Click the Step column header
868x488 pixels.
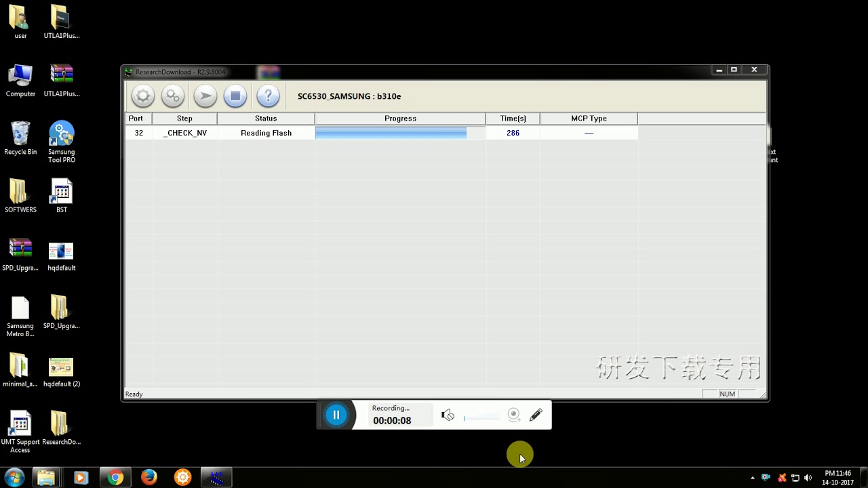pyautogui.click(x=184, y=118)
